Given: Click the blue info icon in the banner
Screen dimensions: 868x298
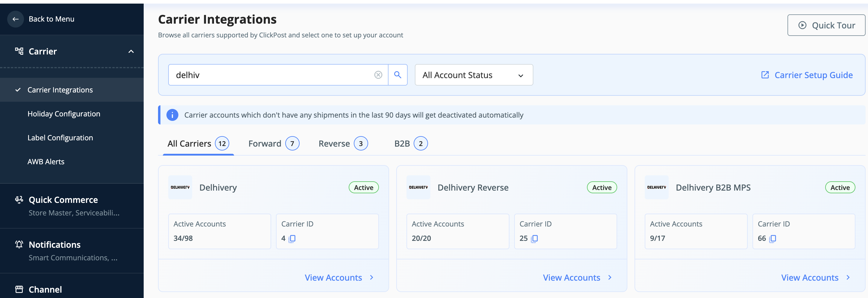Looking at the screenshot, I should [x=172, y=115].
